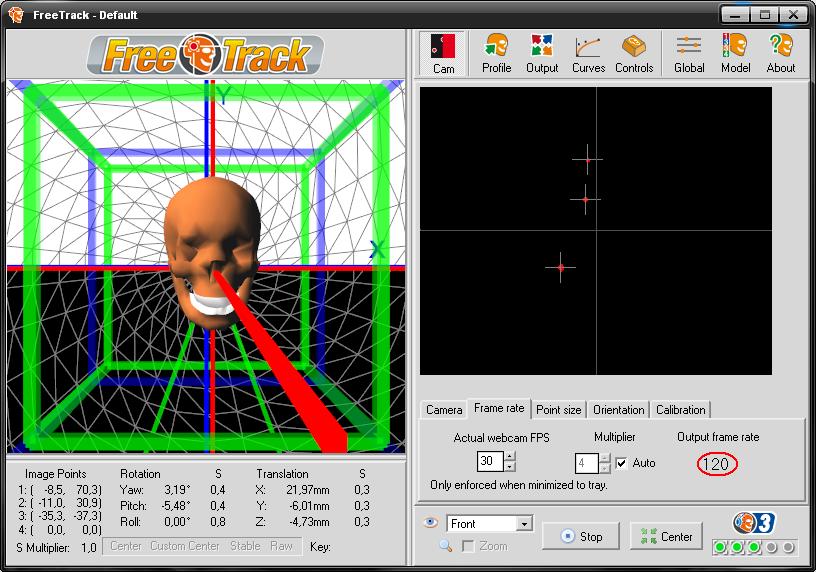
Task: Decrease Actual webcam FPS with down arrow
Action: point(510,467)
